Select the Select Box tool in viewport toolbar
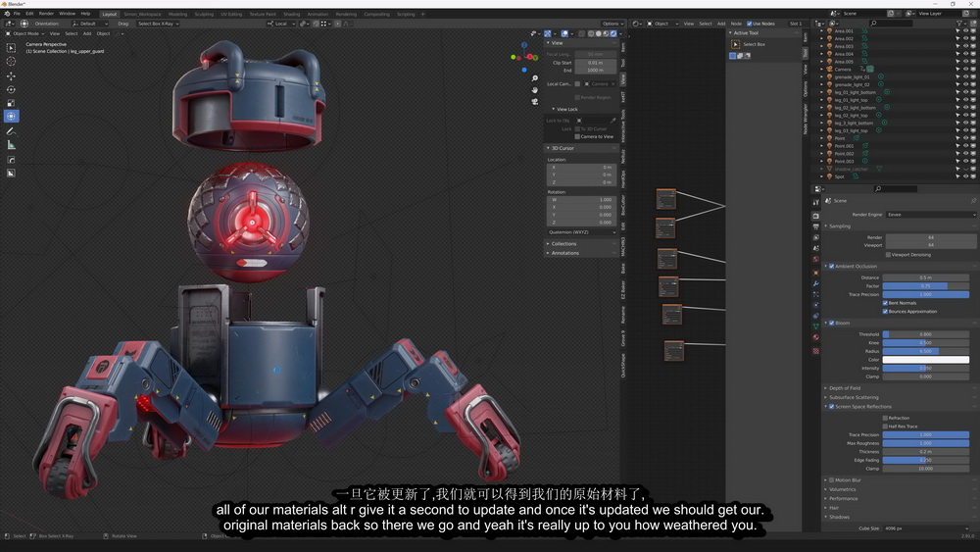Viewport: 980px width, 552px height. [x=11, y=47]
